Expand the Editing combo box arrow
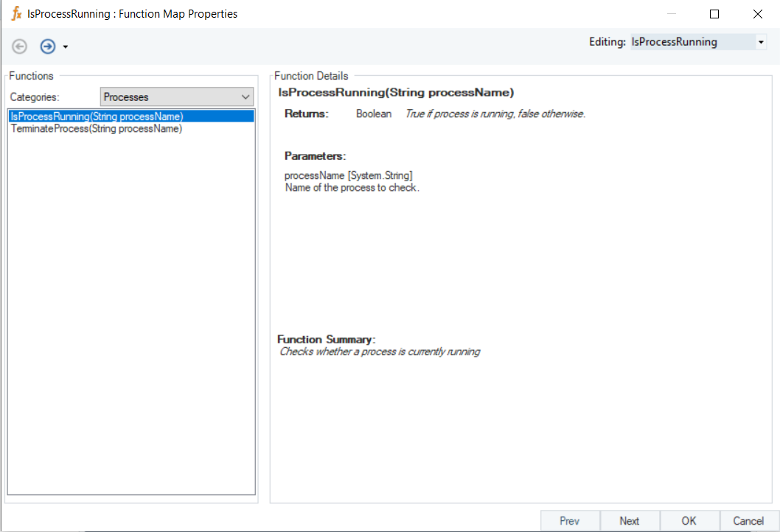This screenshot has height=532, width=780. (x=761, y=42)
